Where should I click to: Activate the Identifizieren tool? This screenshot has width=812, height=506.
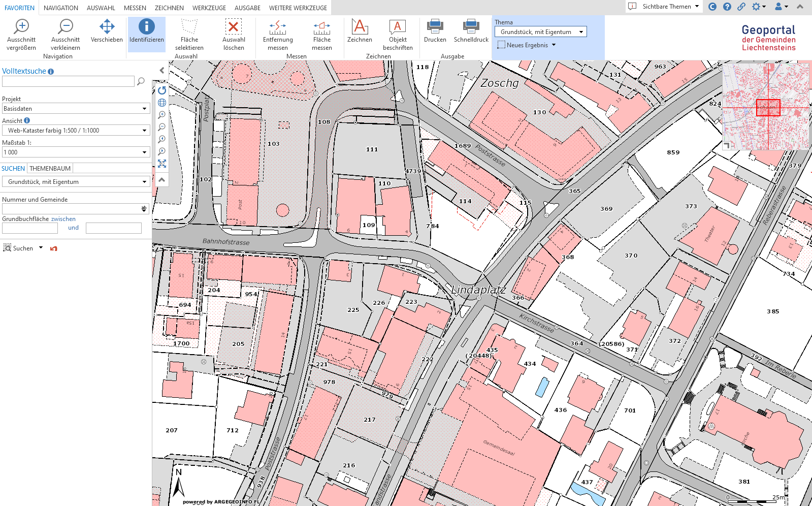(146, 34)
